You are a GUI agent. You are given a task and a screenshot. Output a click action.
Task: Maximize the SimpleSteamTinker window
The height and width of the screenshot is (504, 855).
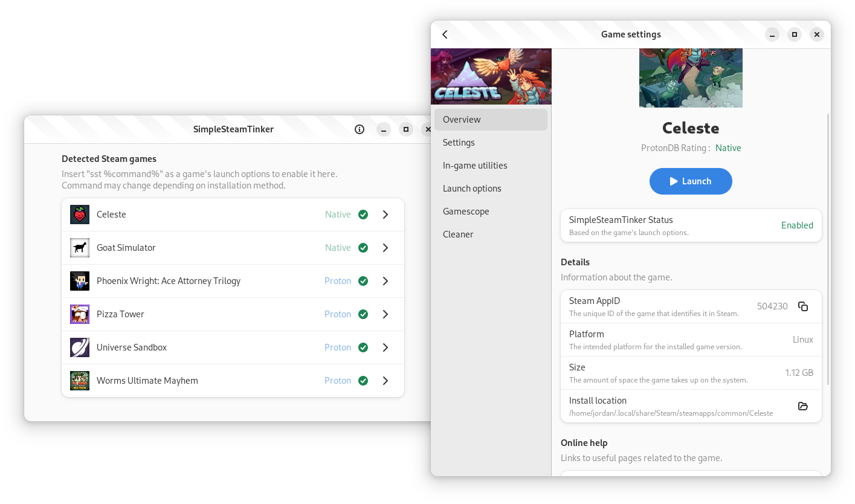[x=406, y=129]
